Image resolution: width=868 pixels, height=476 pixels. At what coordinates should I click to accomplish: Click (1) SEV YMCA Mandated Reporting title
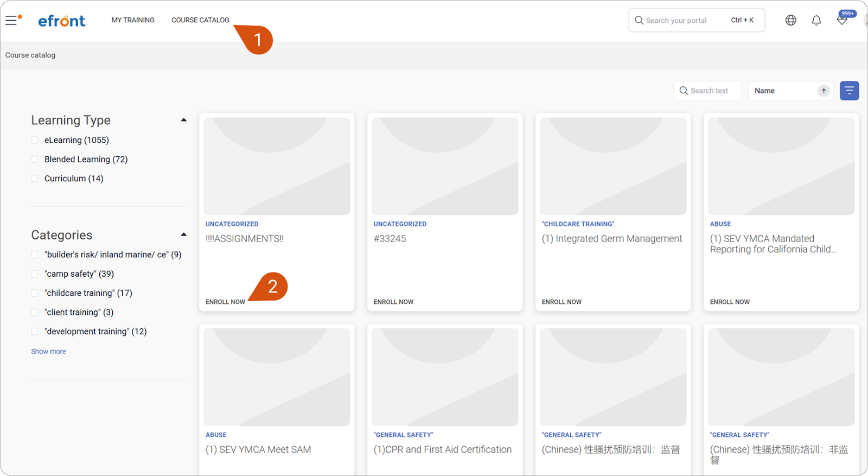click(773, 244)
